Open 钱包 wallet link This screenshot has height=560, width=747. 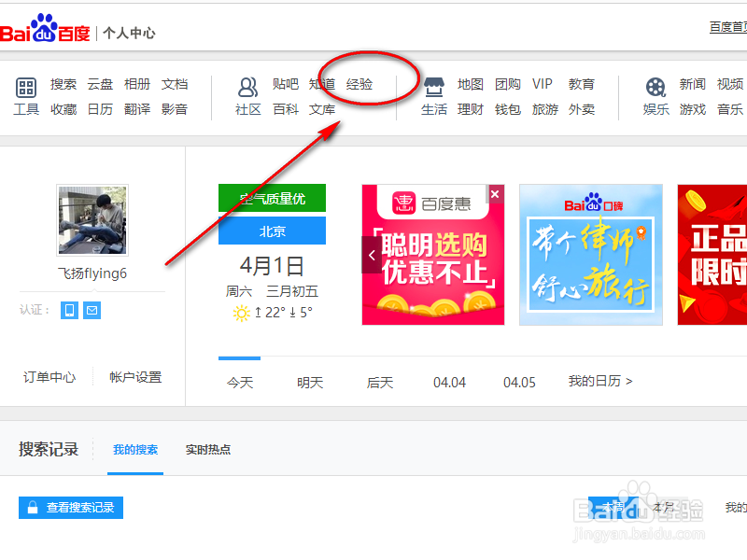507,109
